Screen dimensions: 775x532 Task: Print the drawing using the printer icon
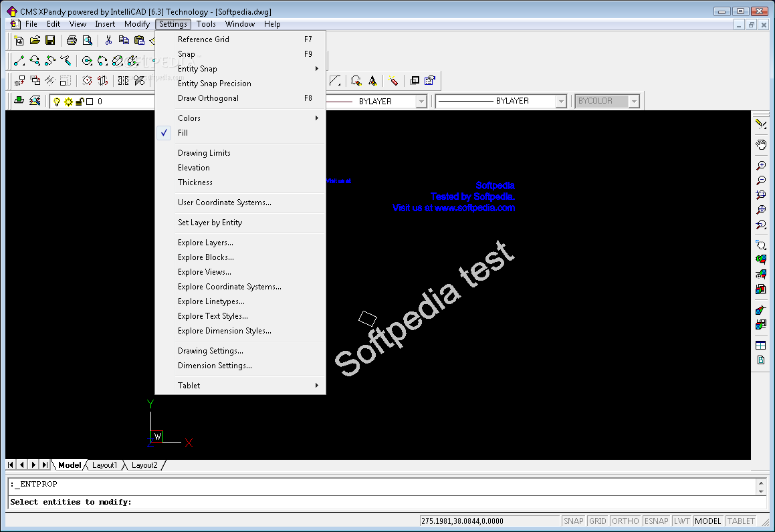72,41
